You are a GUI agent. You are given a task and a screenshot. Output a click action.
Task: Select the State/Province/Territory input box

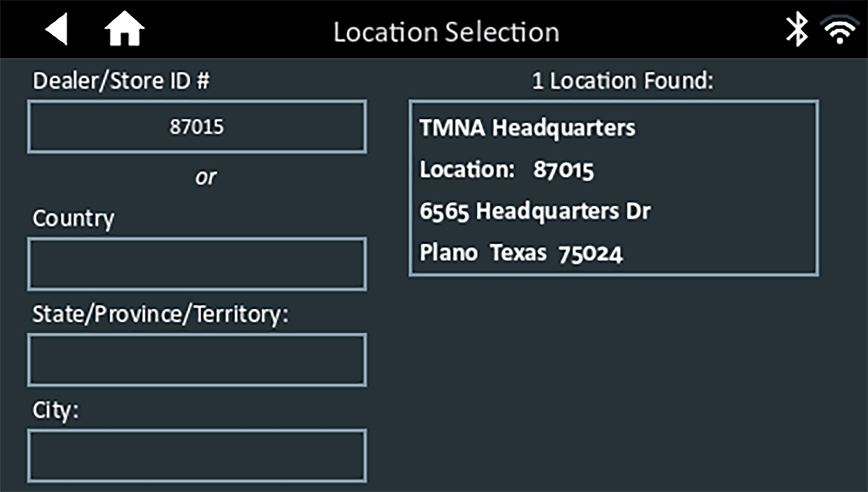[x=197, y=360]
